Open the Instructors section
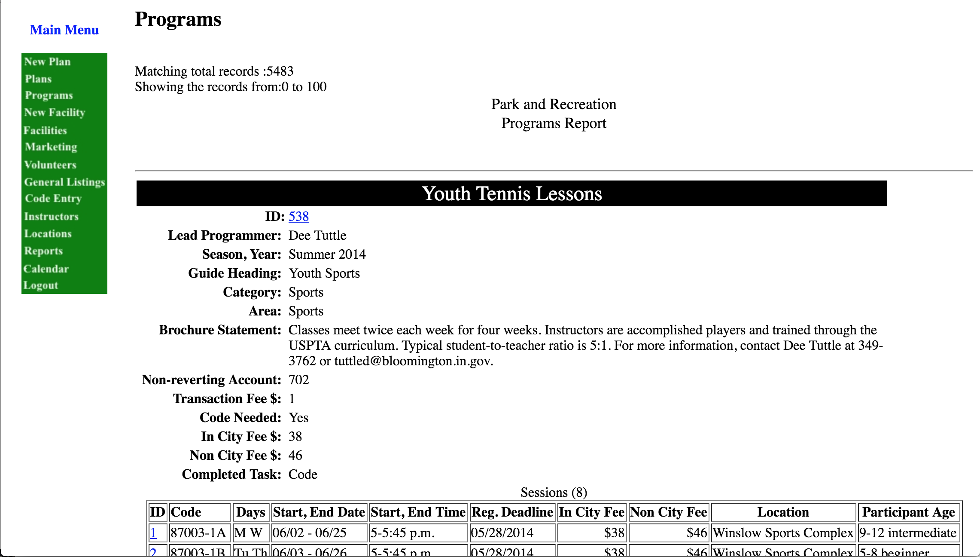980x557 pixels. pyautogui.click(x=51, y=216)
